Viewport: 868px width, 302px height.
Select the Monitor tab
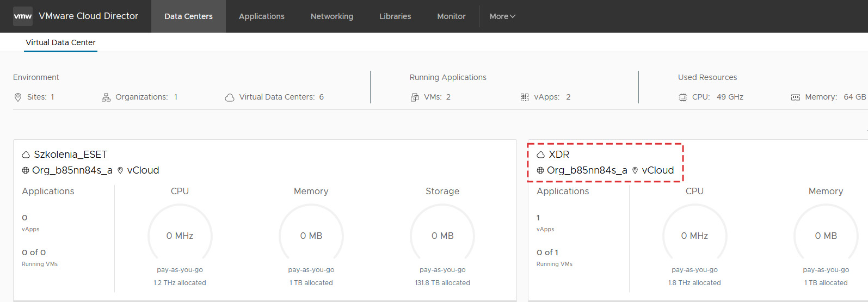click(451, 16)
